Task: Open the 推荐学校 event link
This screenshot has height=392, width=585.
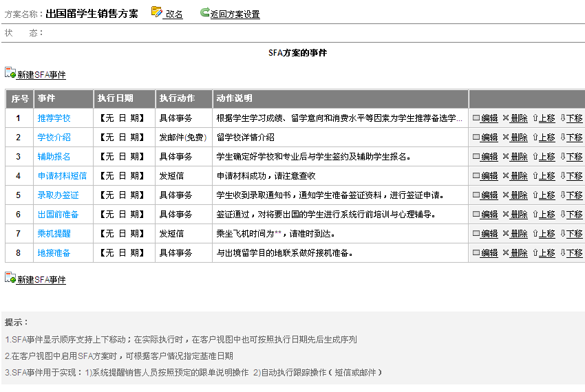Action: [x=54, y=118]
